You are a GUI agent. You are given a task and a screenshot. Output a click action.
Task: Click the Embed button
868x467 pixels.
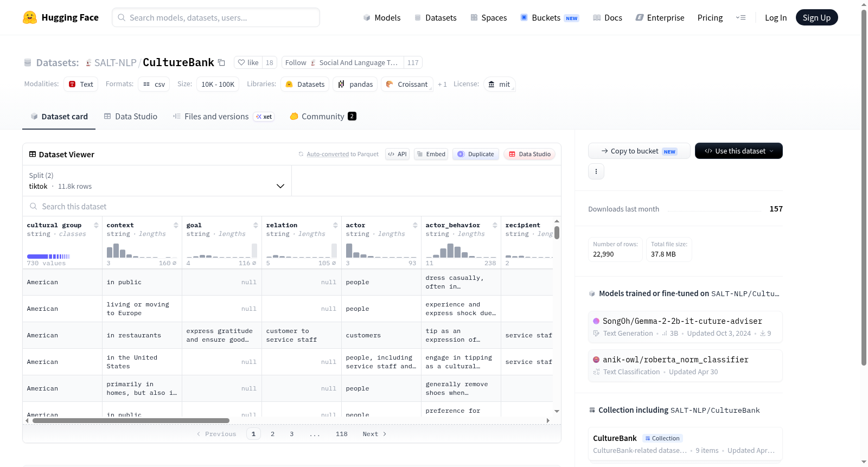click(x=431, y=154)
